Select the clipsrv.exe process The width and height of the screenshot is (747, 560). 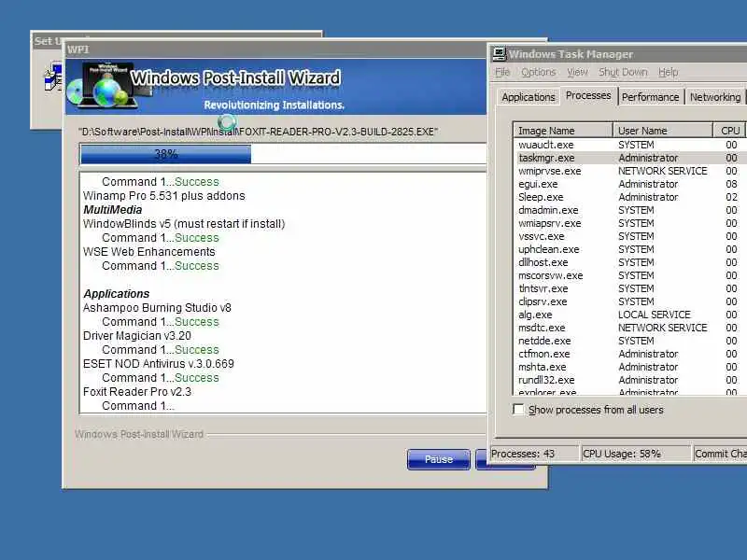click(628, 301)
